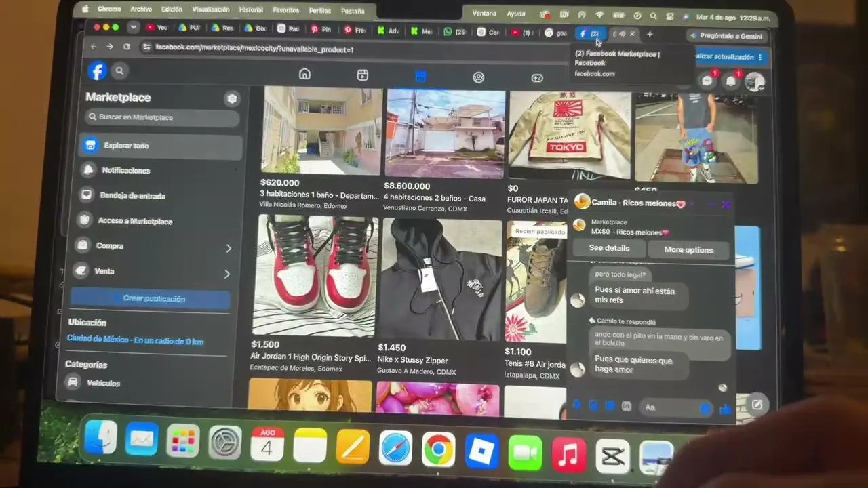Open the account profile picture menu
868x488 pixels.
click(755, 83)
